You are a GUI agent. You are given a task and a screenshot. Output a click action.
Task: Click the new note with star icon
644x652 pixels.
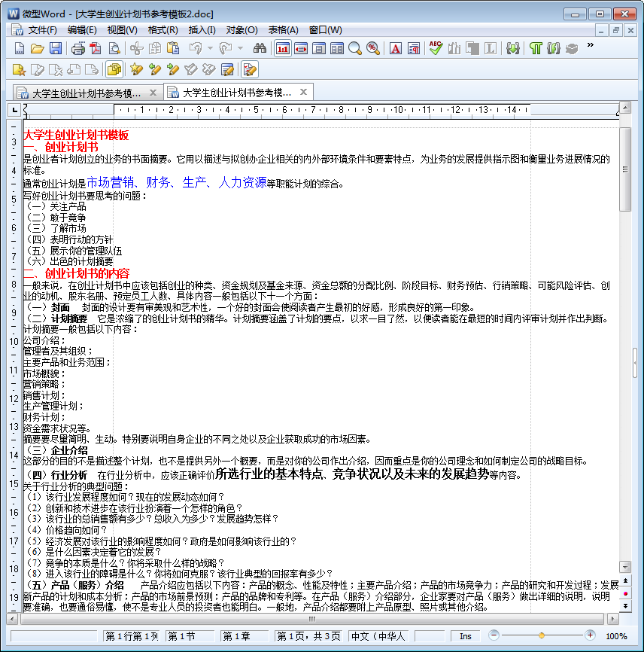(x=19, y=69)
